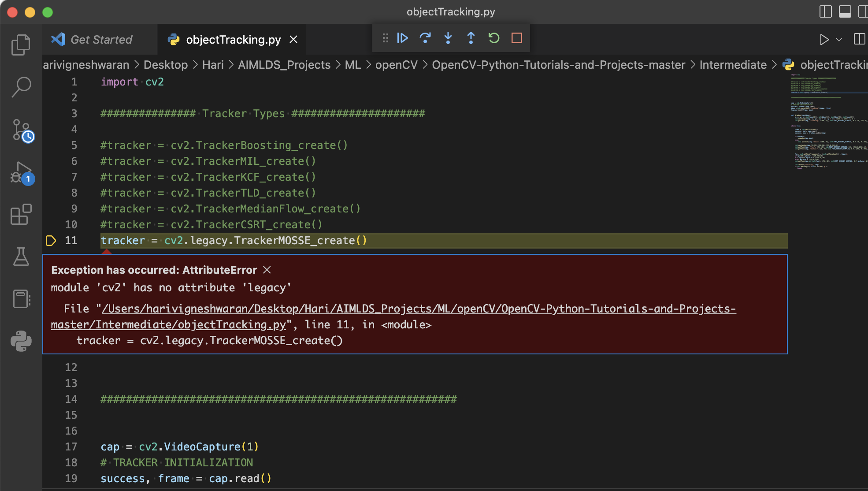The image size is (868, 491).
Task: Open the openCV breadcrumb dropdown
Action: tap(396, 64)
